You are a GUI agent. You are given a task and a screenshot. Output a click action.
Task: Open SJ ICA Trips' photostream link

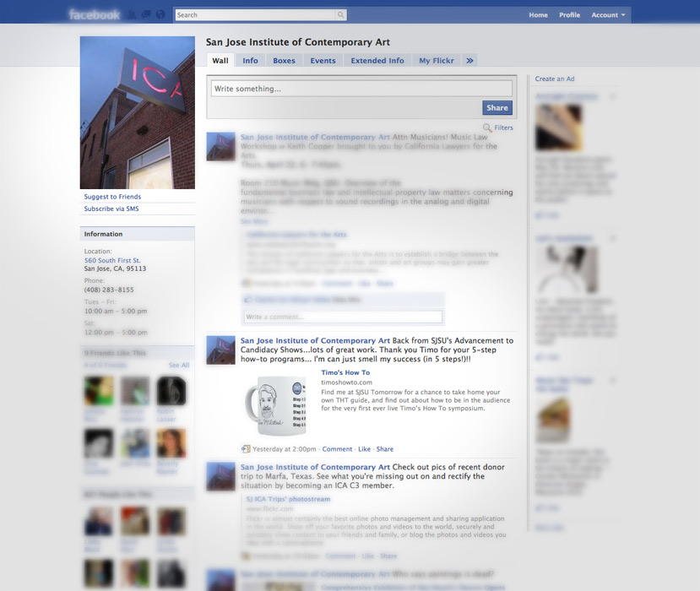[289, 499]
